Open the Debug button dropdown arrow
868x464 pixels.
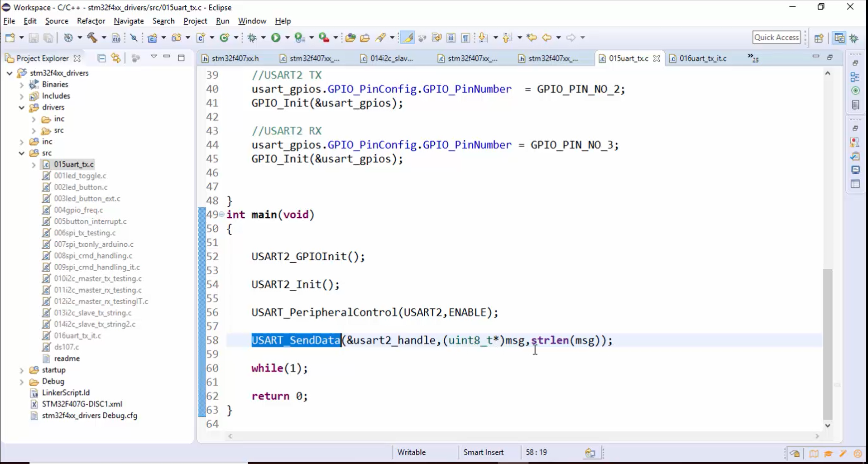pos(263,38)
